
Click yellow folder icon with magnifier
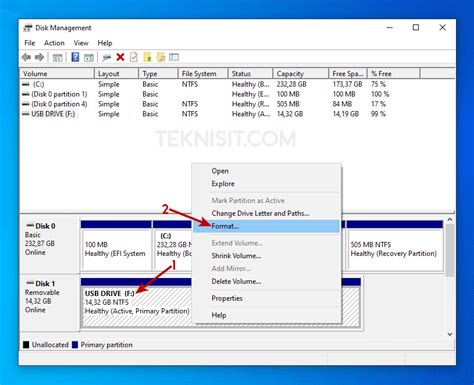161,57
